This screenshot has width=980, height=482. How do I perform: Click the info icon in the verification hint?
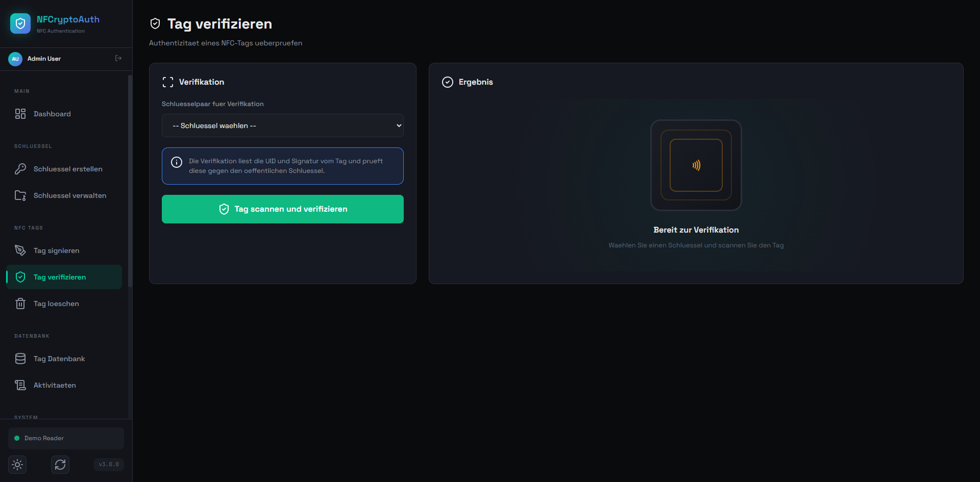click(x=177, y=162)
